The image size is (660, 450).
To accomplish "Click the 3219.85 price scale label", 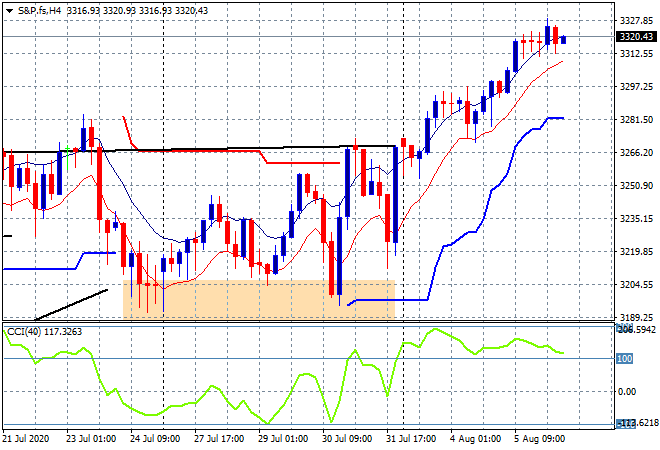I will point(636,252).
